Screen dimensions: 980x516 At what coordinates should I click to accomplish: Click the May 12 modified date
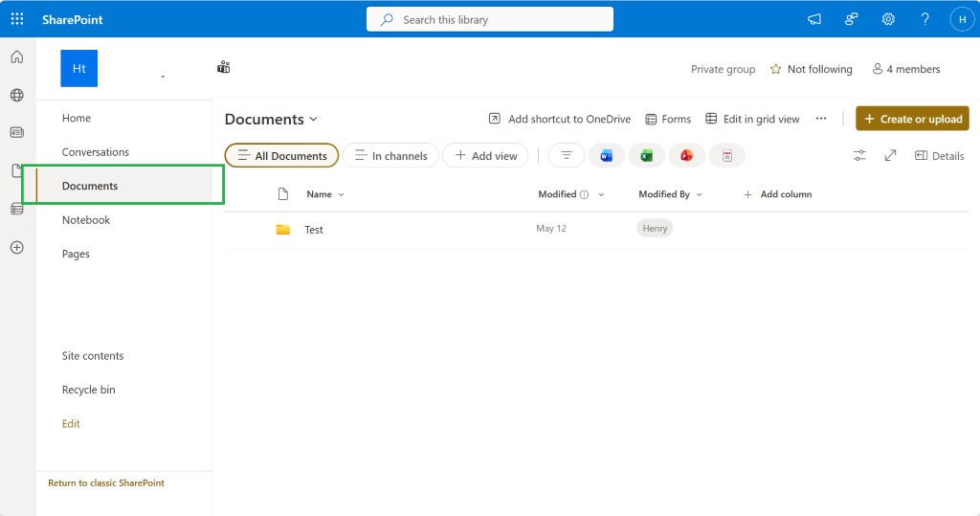click(x=551, y=228)
